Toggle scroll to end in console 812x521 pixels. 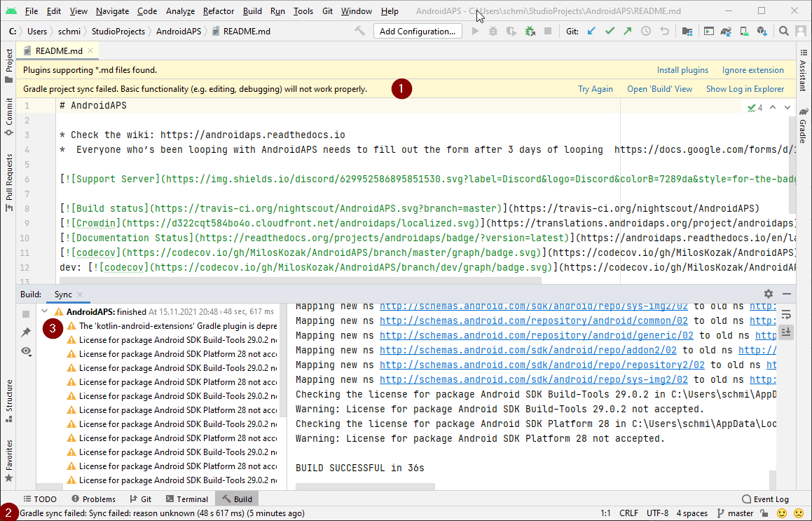(786, 332)
